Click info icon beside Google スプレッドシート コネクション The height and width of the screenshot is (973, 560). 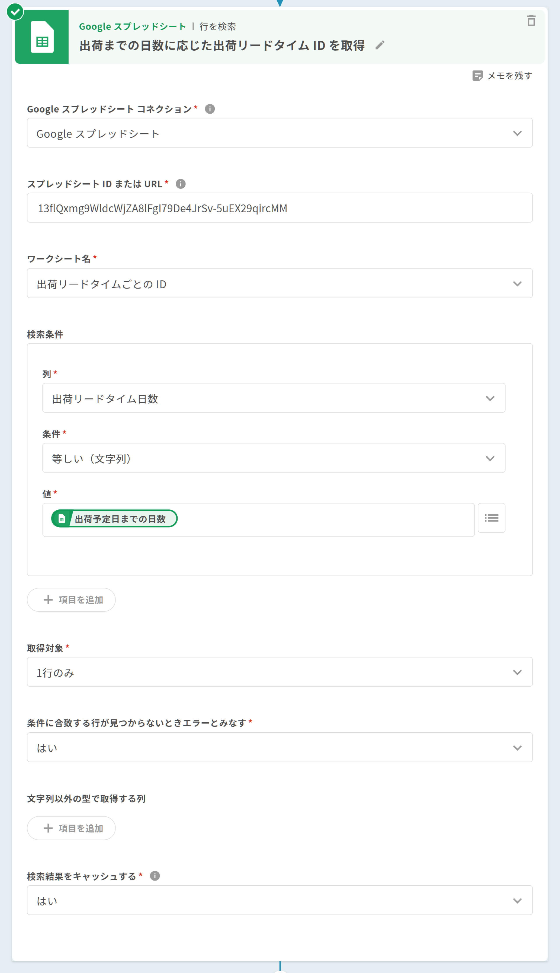click(x=210, y=109)
